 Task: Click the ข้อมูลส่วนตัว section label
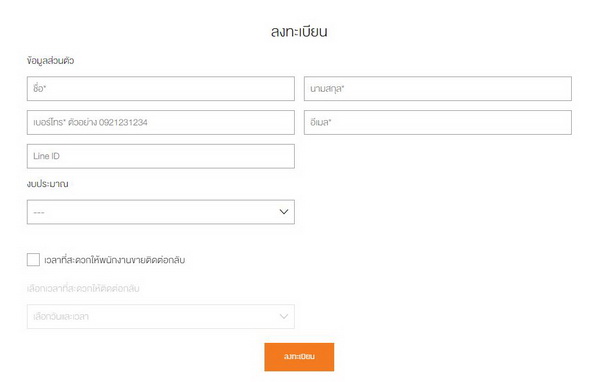51,60
